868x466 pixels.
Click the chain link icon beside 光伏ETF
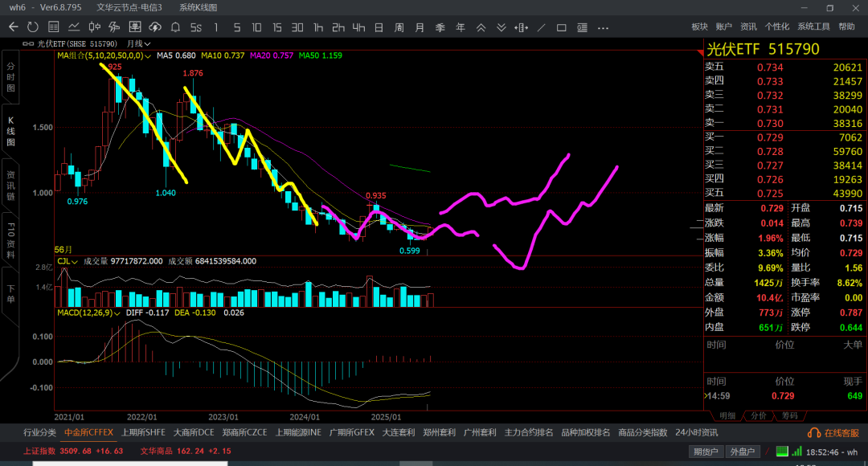(x=27, y=43)
